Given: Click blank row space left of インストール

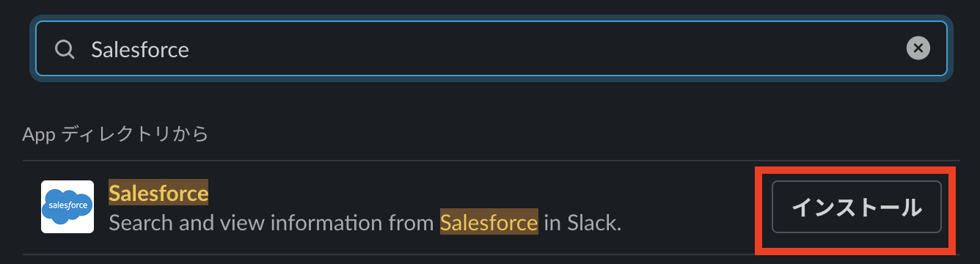Looking at the screenshot, I should 690,208.
